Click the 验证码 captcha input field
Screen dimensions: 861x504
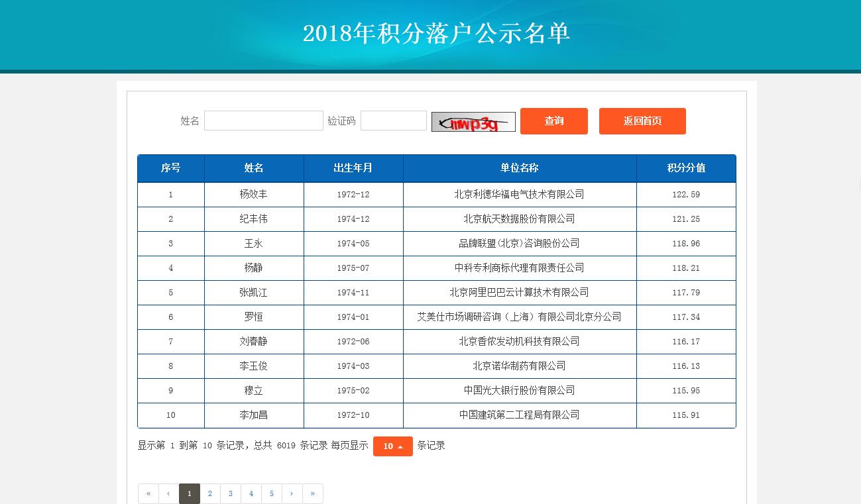click(394, 121)
